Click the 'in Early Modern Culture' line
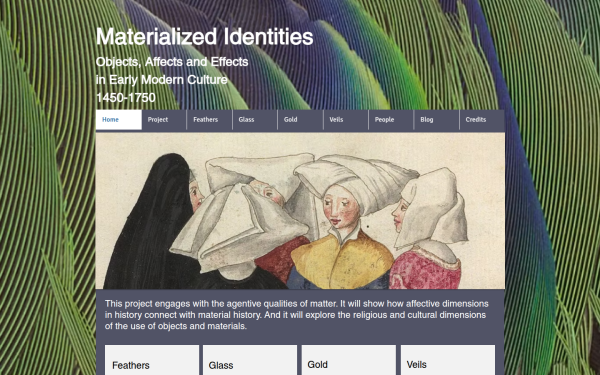This screenshot has width=600, height=375. click(161, 80)
